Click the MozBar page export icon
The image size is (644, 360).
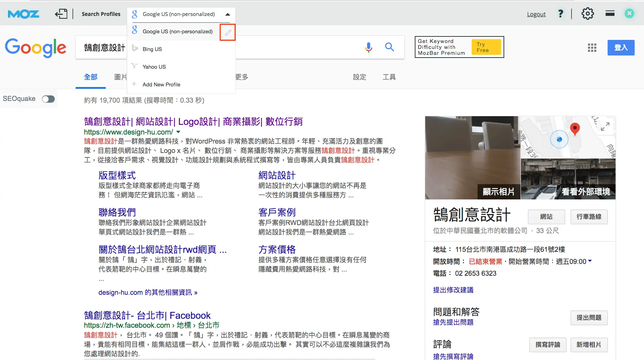(x=61, y=14)
